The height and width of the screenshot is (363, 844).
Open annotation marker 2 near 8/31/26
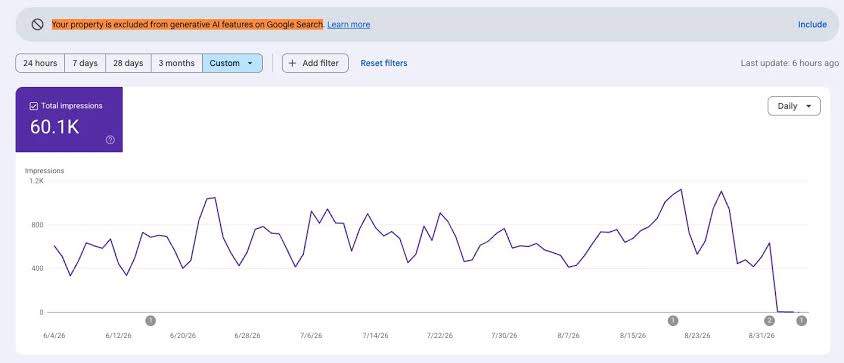click(x=770, y=321)
